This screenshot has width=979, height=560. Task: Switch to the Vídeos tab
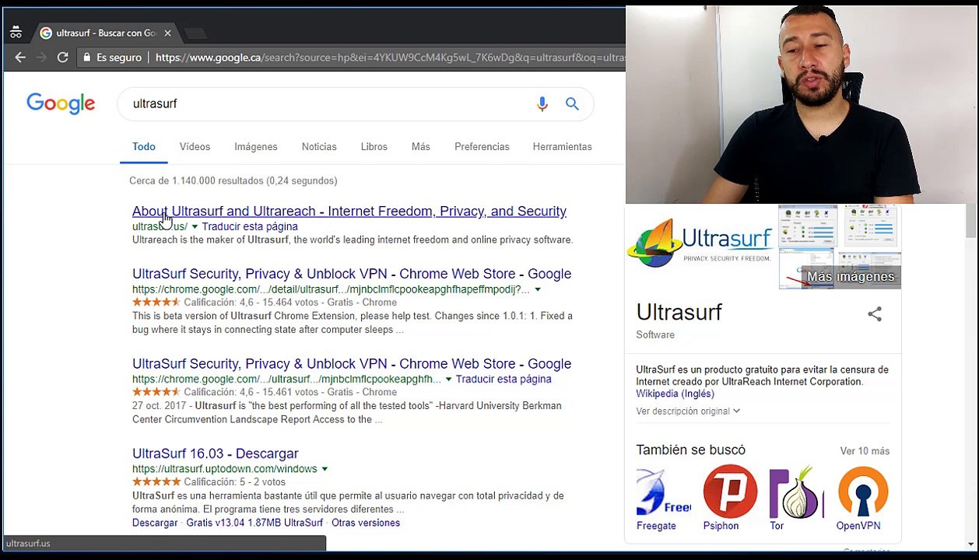pos(195,146)
